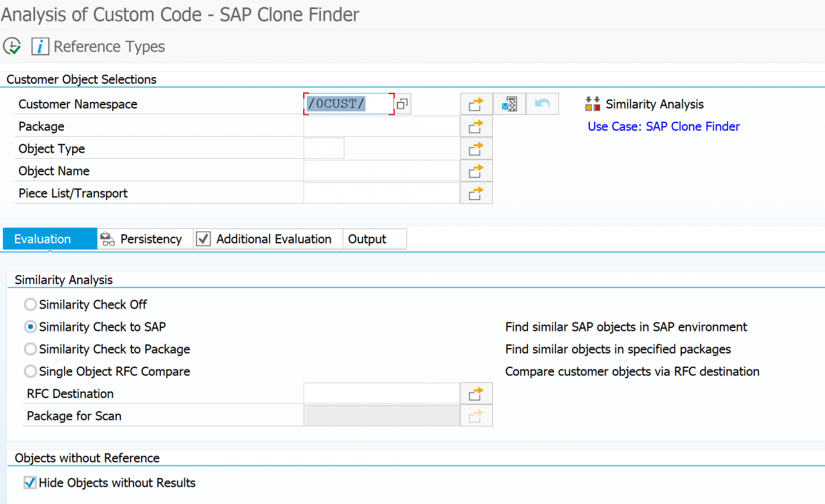This screenshot has width=825, height=504.
Task: Enable Hide Objects without Results checkbox
Action: click(x=30, y=483)
